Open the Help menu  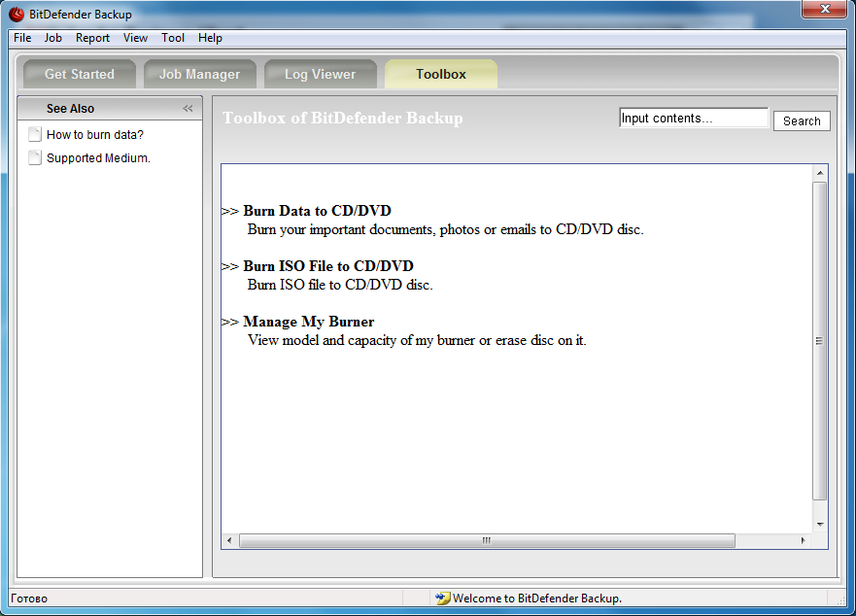point(210,38)
